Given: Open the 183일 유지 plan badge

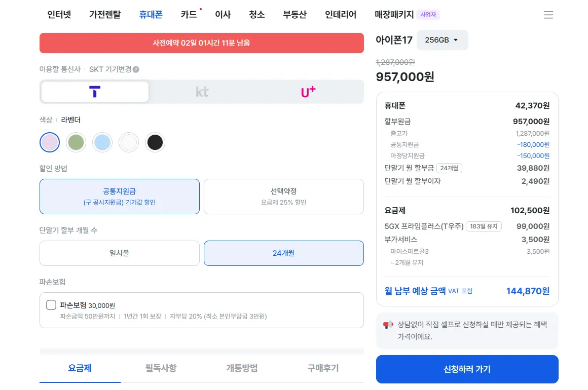Looking at the screenshot, I should (484, 226).
